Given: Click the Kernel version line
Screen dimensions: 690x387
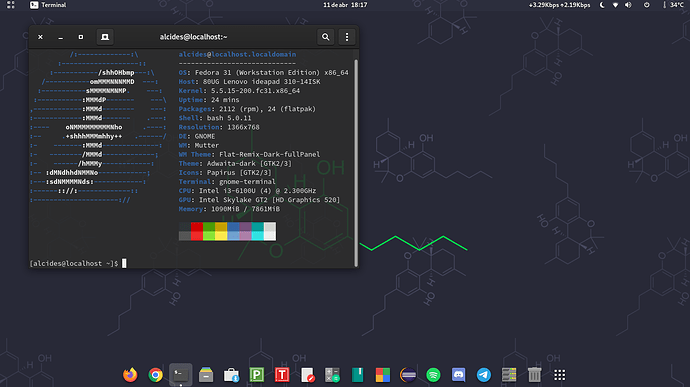Looking at the screenshot, I should [239, 91].
